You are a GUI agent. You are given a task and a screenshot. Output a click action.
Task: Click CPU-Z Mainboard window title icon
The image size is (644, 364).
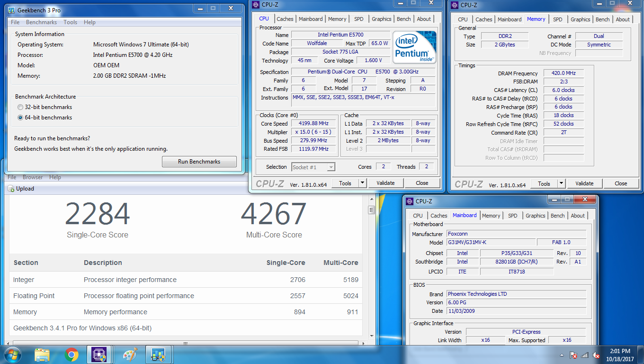pos(410,201)
